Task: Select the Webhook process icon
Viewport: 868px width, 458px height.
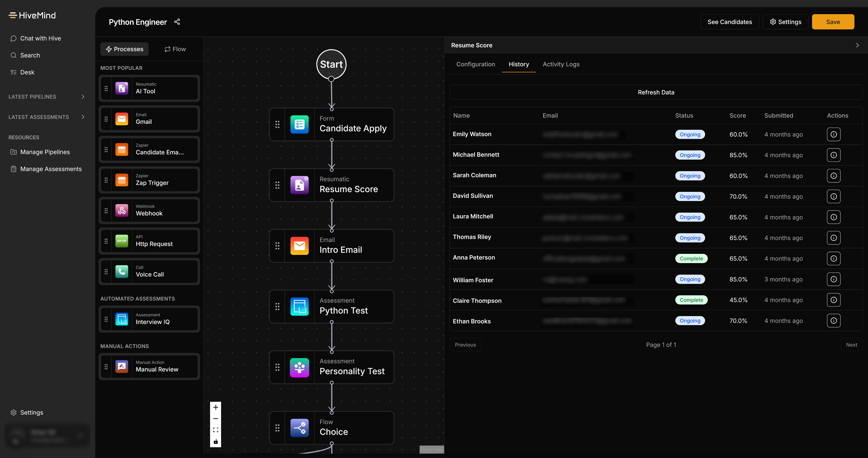Action: (122, 211)
